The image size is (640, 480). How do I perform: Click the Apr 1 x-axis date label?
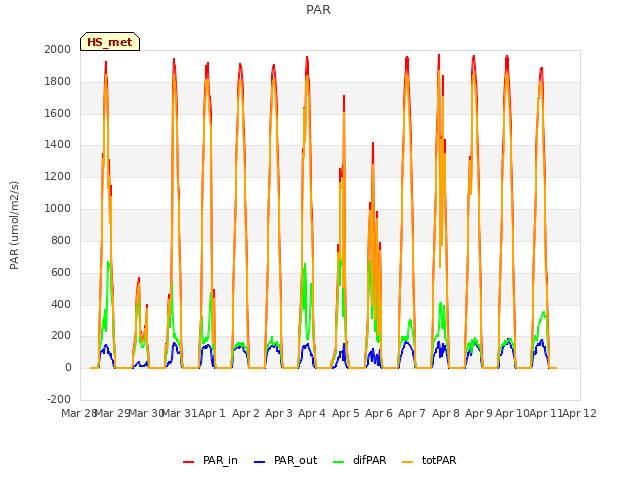212,413
